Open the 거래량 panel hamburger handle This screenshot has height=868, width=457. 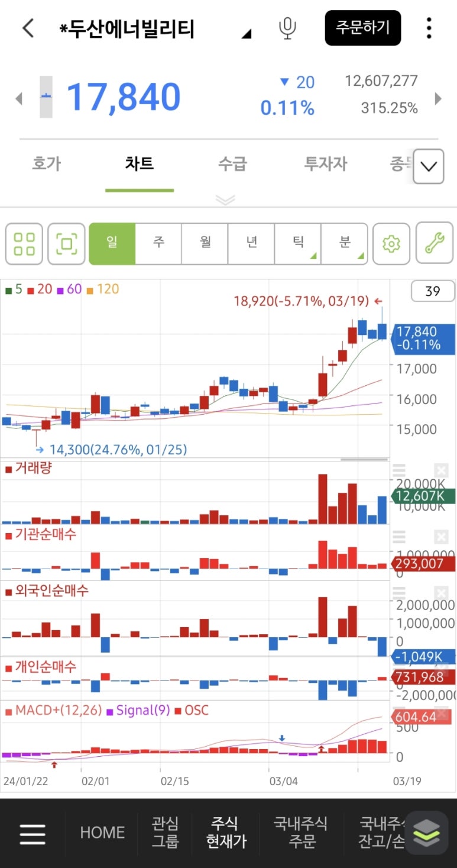[399, 471]
